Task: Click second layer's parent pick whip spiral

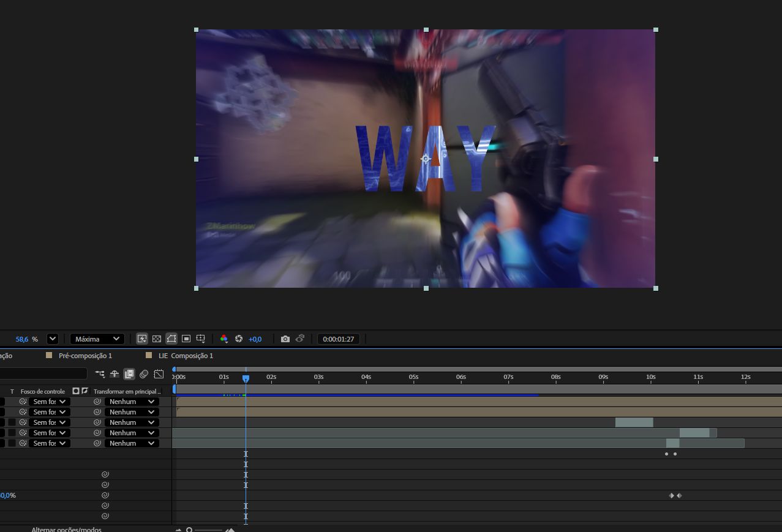Action: (97, 412)
